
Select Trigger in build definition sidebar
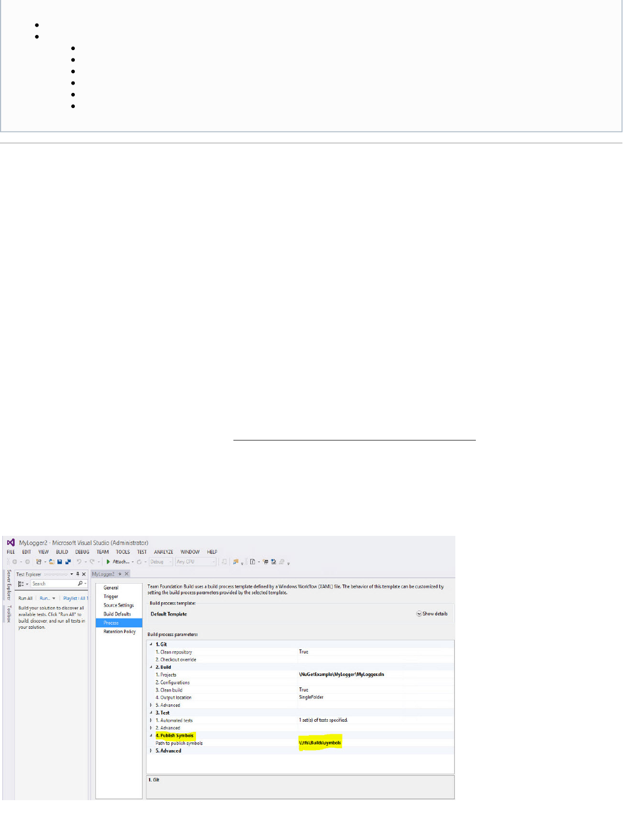[x=110, y=596]
